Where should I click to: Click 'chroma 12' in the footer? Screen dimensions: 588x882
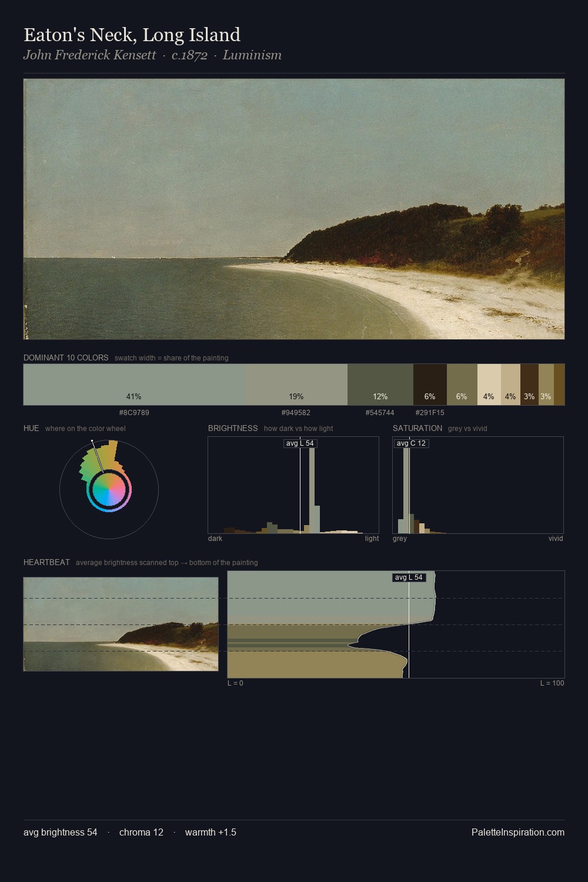(x=141, y=832)
